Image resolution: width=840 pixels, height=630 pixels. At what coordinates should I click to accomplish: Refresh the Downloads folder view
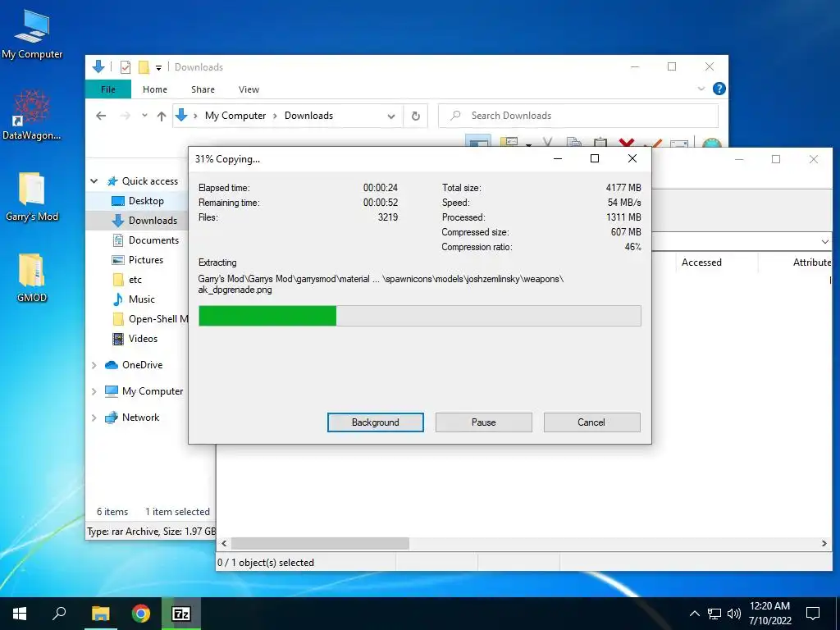coord(415,116)
